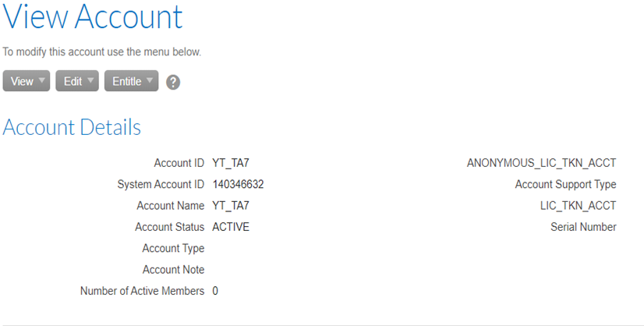The width and height of the screenshot is (644, 326).
Task: Click the Number of Active Members label
Action: tap(142, 291)
